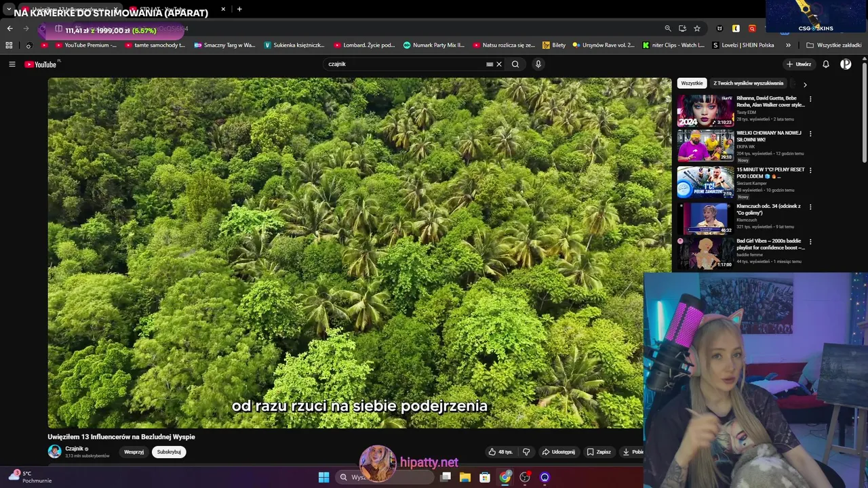The height and width of the screenshot is (488, 868).
Task: Click video title Uwięziłem 13 Influencerów
Action: pyautogui.click(x=121, y=437)
